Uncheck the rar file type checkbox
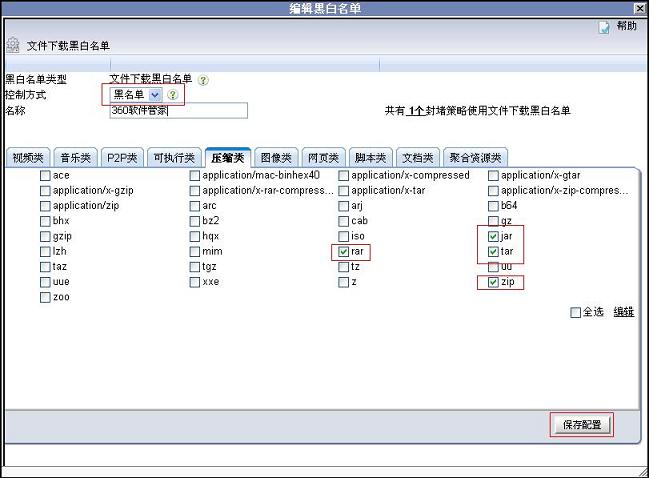 tap(344, 252)
